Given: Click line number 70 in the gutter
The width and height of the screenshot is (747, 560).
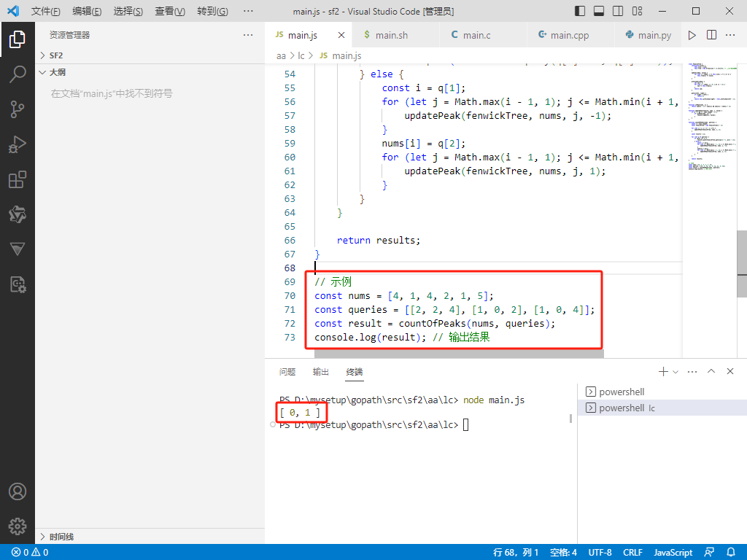Looking at the screenshot, I should (290, 296).
